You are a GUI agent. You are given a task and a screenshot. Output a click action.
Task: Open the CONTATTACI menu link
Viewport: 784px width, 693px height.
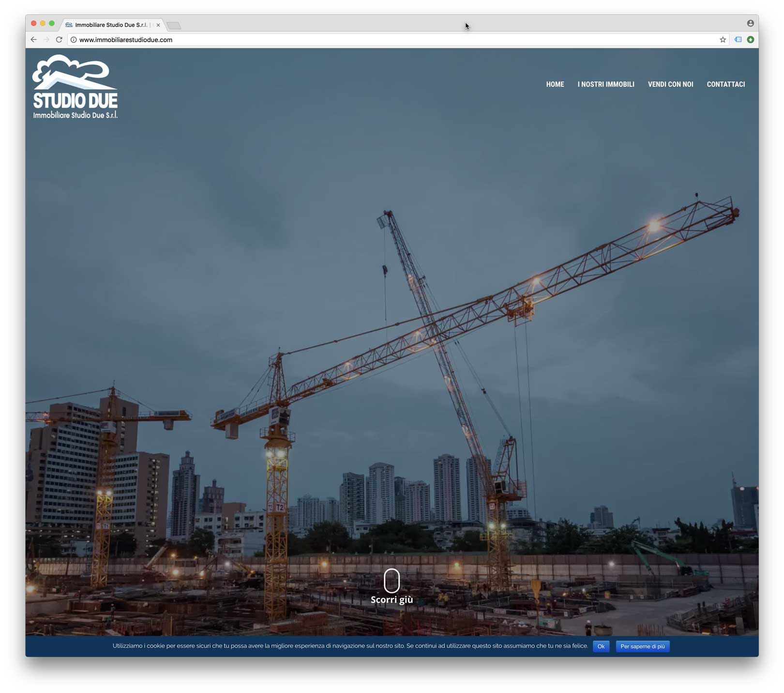[x=725, y=84]
